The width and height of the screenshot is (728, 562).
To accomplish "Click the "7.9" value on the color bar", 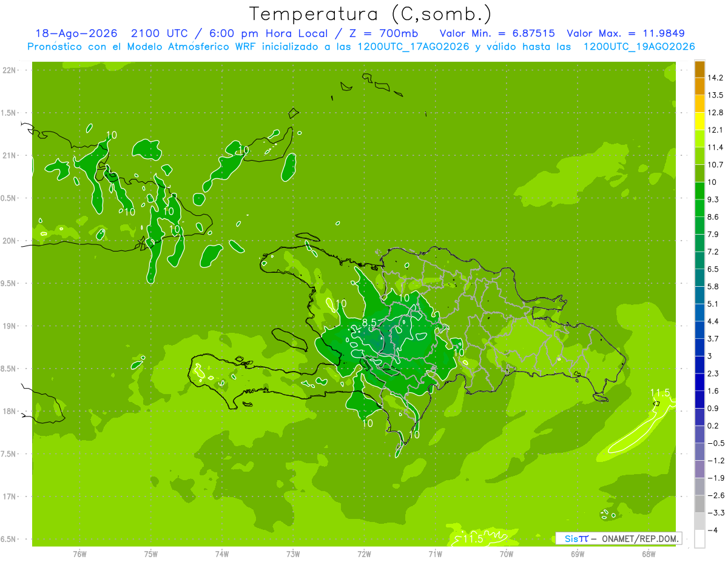I will click(x=713, y=234).
